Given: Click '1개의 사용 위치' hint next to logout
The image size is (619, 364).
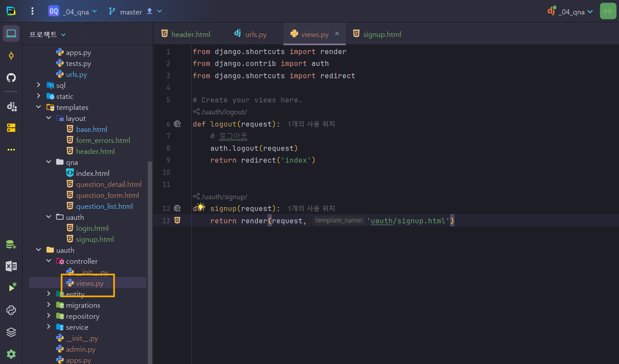Looking at the screenshot, I should click(x=311, y=124).
